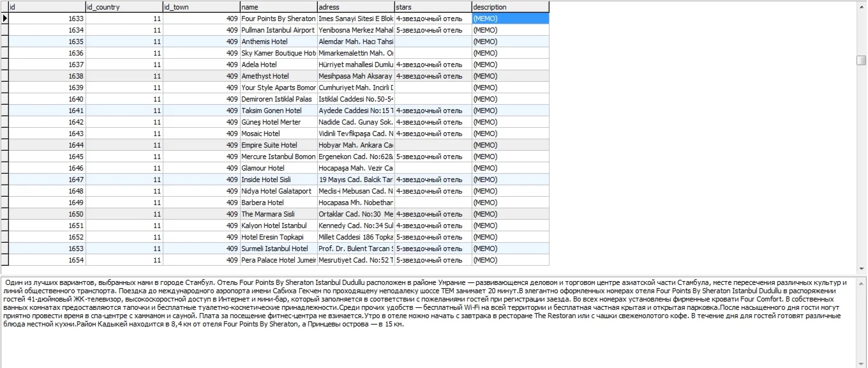This screenshot has height=368, width=868.
Task: Select the "Yenibosna Merkez Mahal" address cell
Action: point(355,30)
